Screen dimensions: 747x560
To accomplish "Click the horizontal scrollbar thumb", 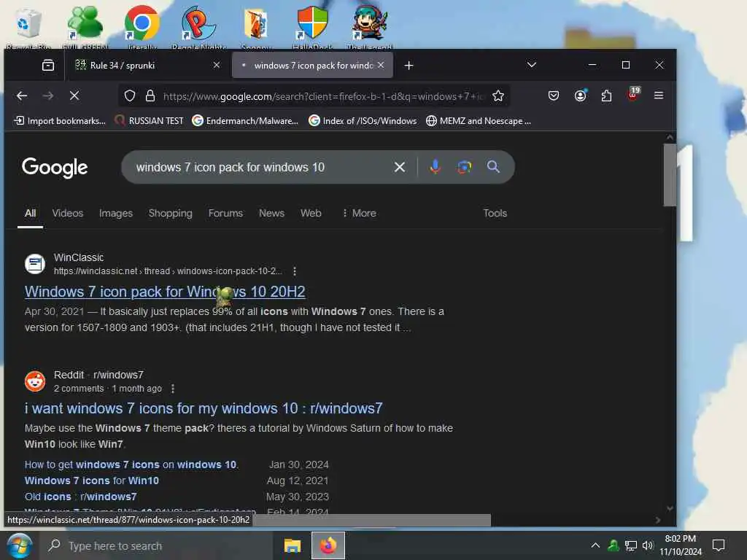I will pyautogui.click(x=371, y=520).
